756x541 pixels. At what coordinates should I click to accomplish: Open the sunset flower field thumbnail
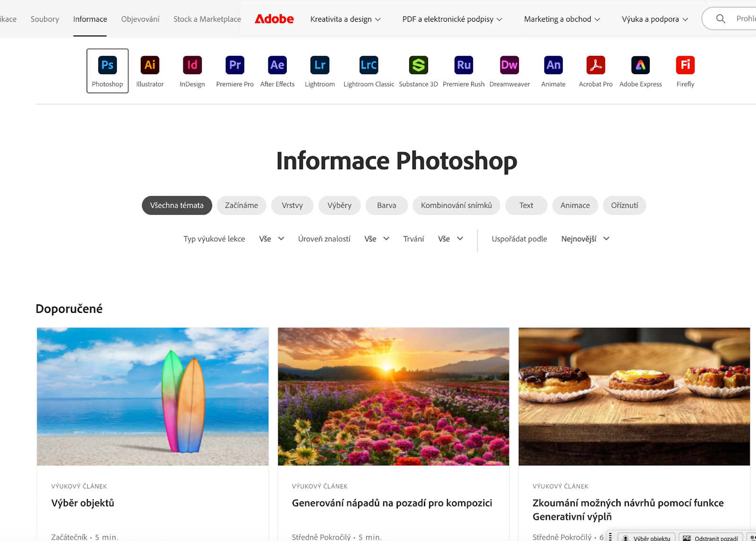(x=394, y=396)
